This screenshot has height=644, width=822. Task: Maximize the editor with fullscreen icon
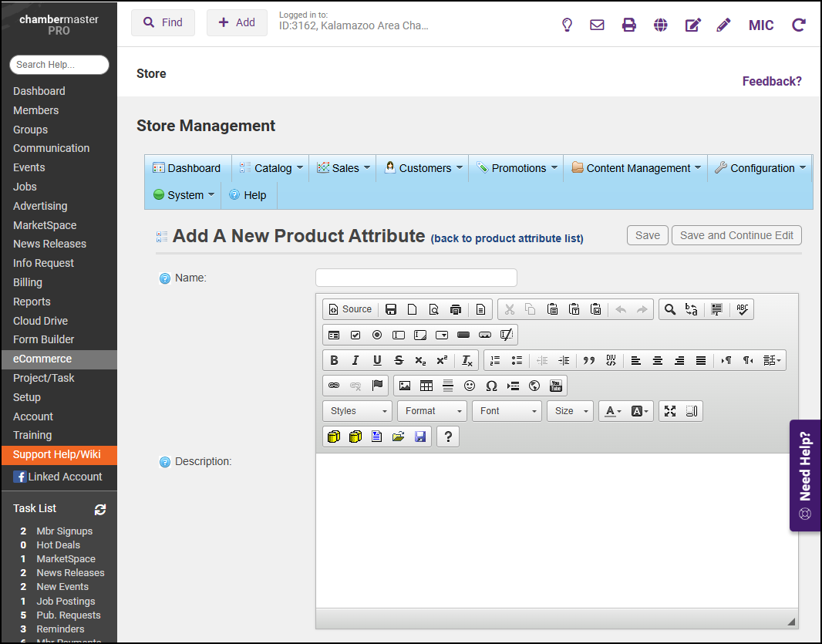[x=670, y=411]
